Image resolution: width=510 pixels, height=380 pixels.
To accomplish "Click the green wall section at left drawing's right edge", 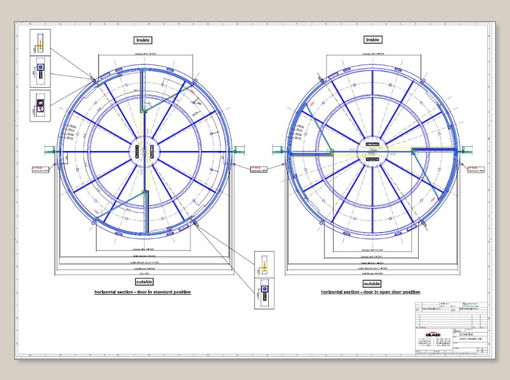I will point(239,151).
